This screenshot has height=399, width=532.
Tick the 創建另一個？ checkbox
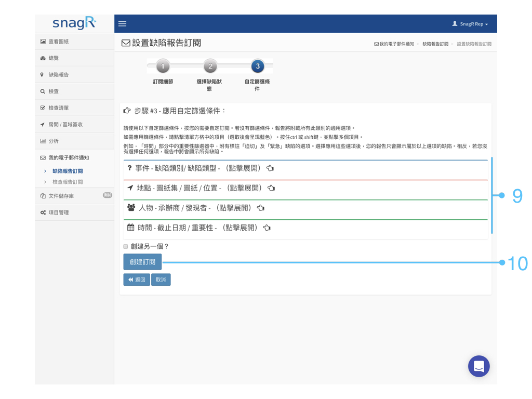126,246
